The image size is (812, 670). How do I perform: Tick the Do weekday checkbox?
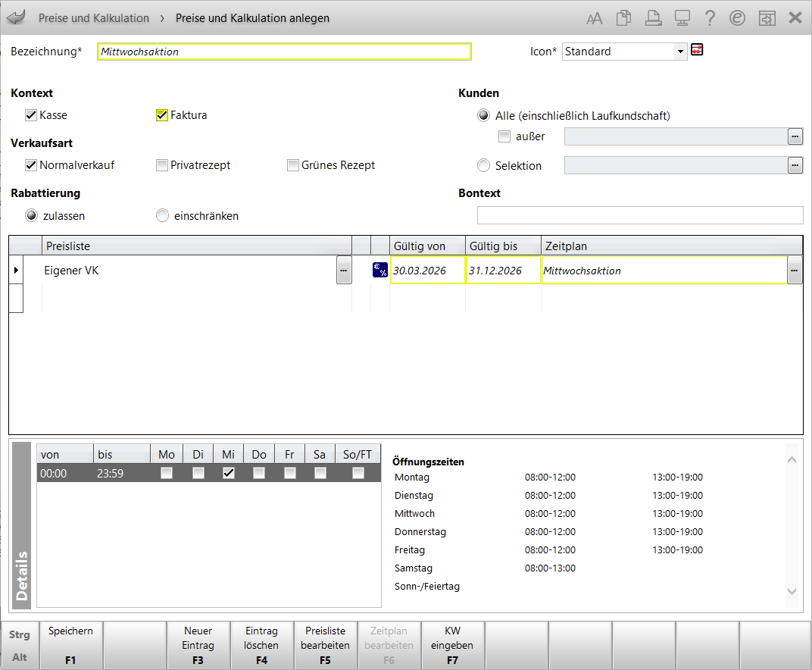259,473
